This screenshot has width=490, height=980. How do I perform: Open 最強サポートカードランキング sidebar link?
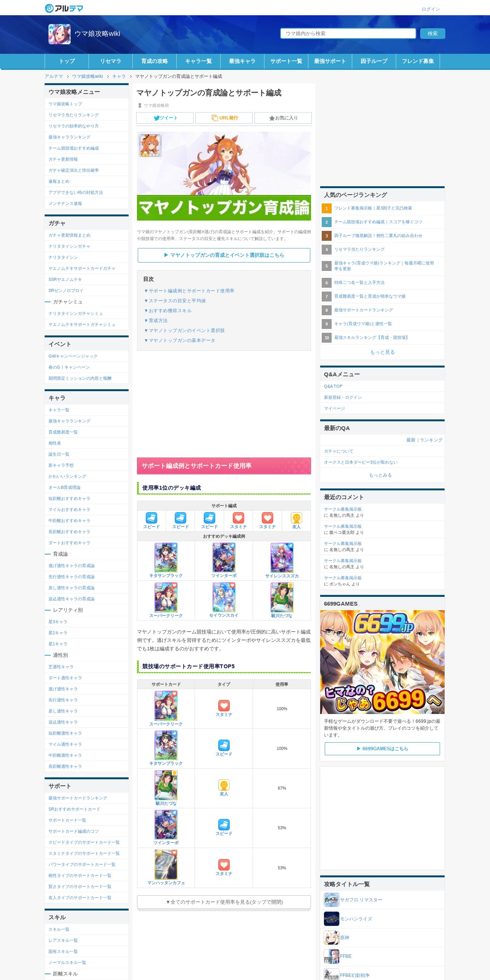click(78, 798)
